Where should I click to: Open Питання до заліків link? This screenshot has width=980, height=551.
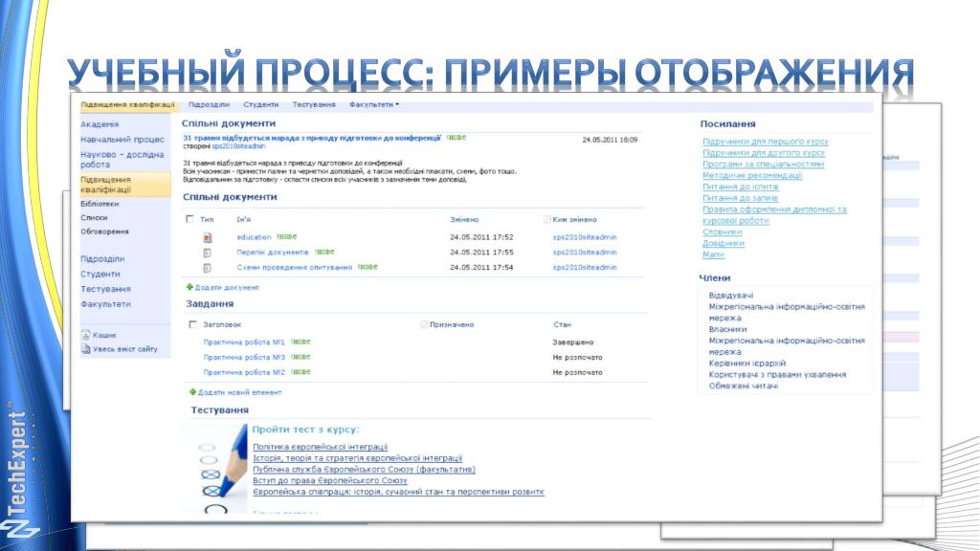pos(740,198)
